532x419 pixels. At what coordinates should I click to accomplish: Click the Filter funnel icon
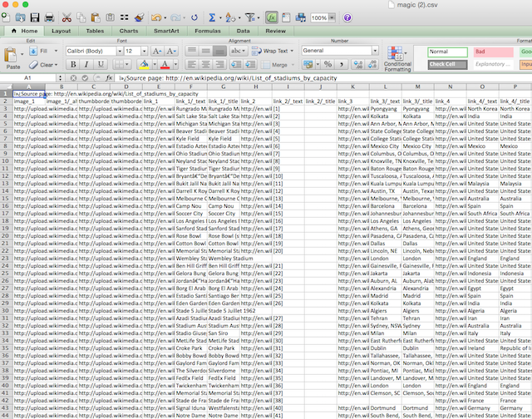click(x=250, y=17)
